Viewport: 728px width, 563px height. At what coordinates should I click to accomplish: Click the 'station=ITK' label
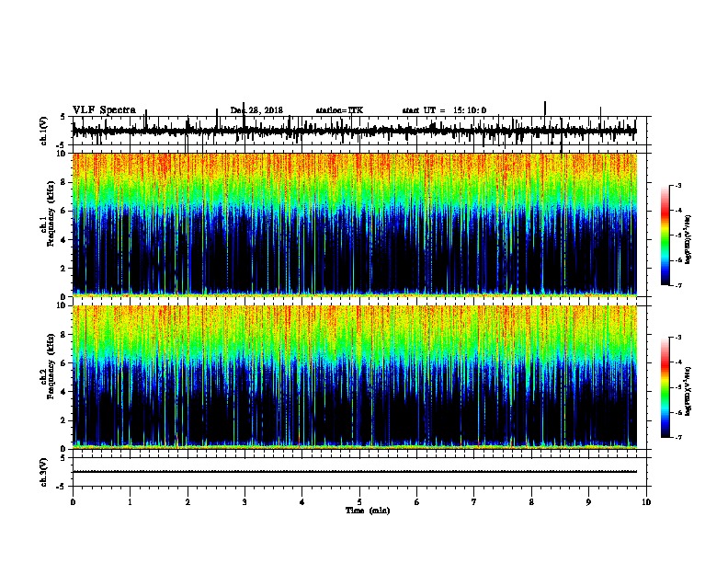click(339, 110)
